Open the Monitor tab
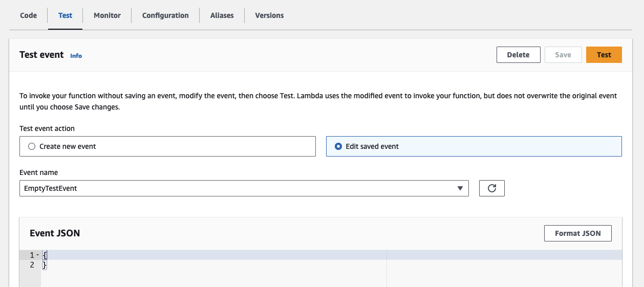 (107, 15)
